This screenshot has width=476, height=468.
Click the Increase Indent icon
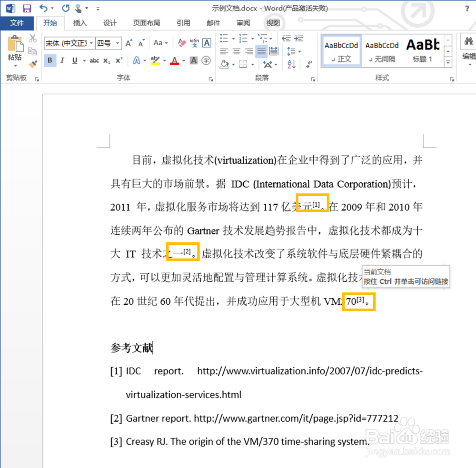tap(299, 38)
